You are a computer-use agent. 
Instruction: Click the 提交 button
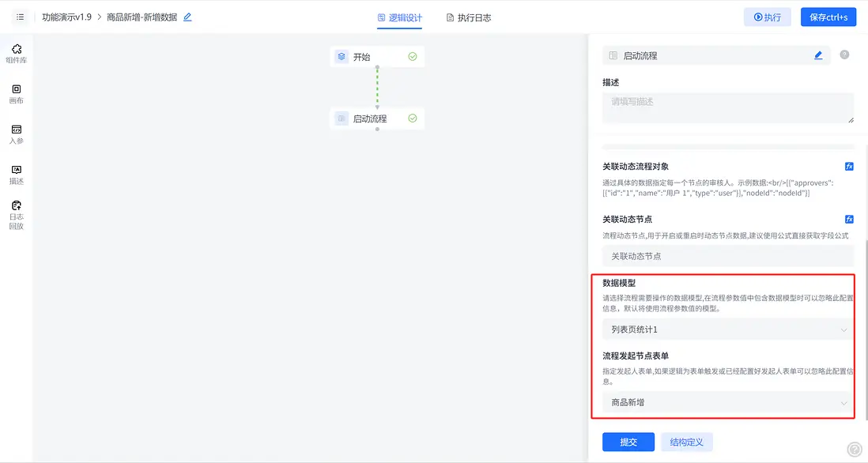[628, 442]
